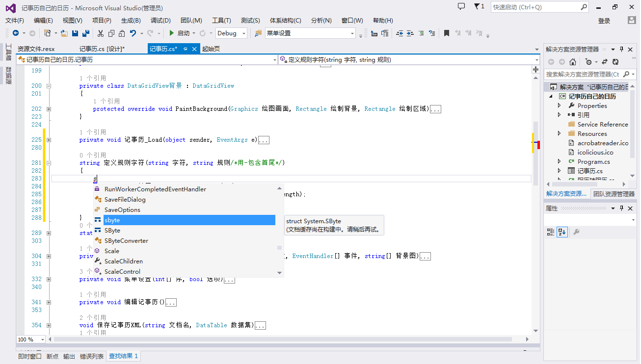Image resolution: width=641 pixels, height=364 pixels.
Task: Click the Undo arrow icon
Action: coord(133,33)
